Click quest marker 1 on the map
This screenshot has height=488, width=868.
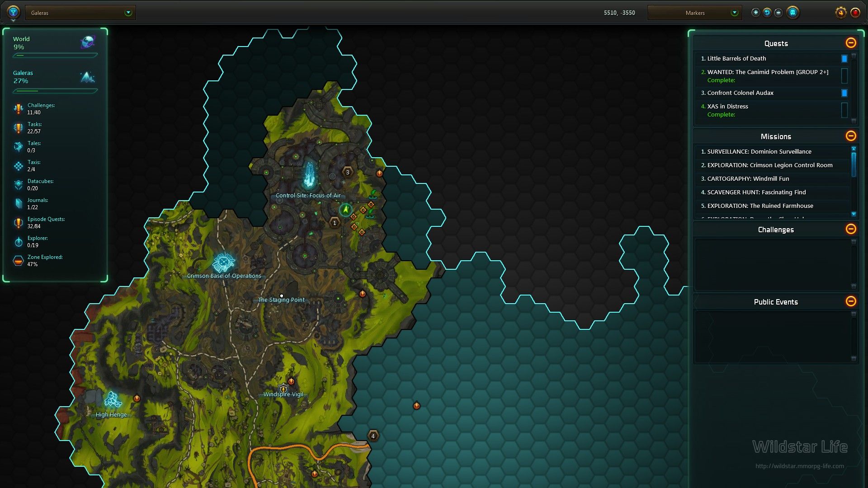coord(335,223)
